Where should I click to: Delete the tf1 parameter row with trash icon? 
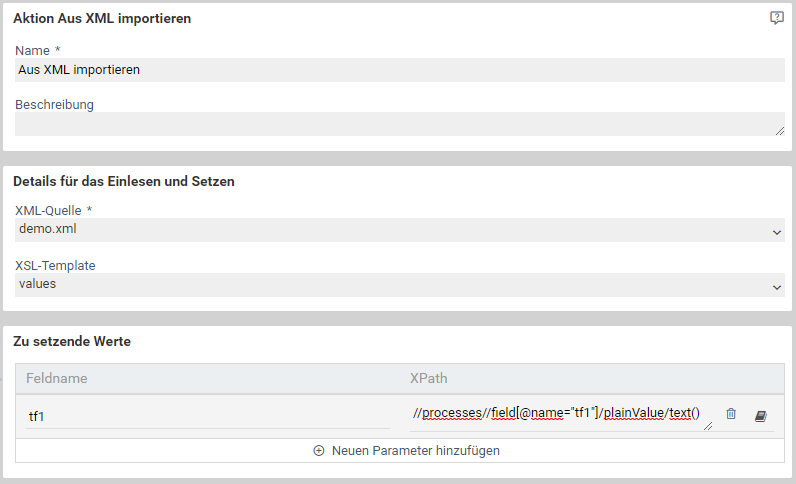(x=731, y=413)
